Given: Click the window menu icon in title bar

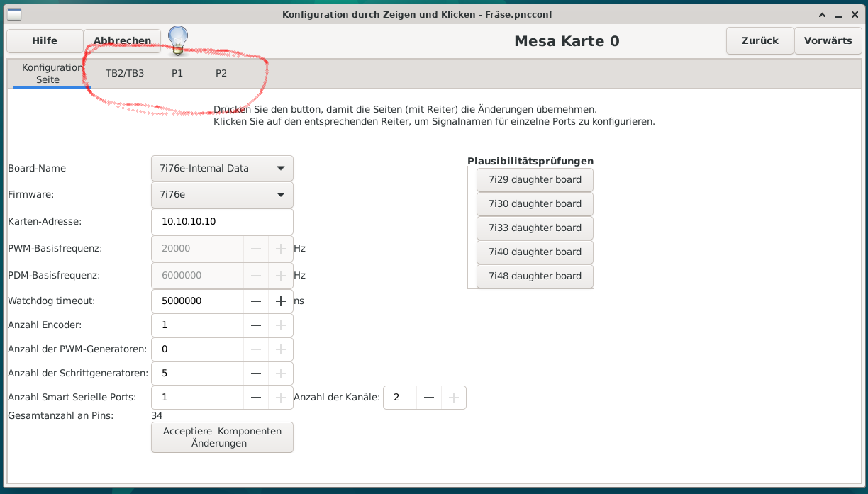Looking at the screenshot, I should point(13,14).
